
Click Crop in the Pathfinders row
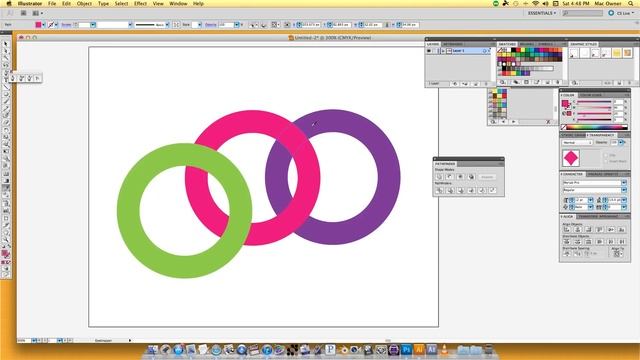[471, 190]
